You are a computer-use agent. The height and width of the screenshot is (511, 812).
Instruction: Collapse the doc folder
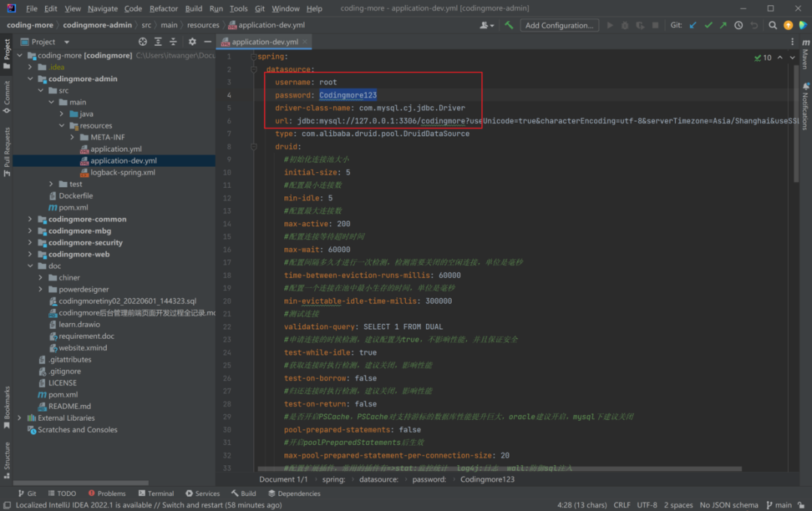click(30, 265)
